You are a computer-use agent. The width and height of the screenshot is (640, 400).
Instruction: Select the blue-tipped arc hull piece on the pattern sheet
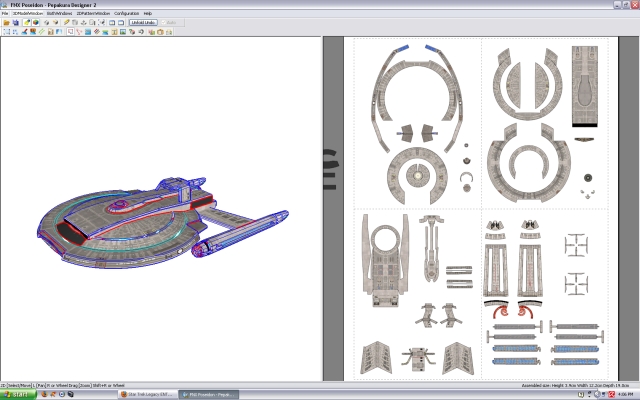[x=416, y=98]
